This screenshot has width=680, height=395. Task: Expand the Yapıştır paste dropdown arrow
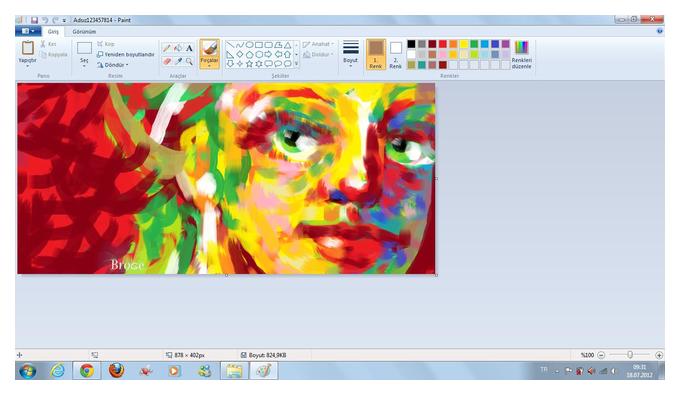[x=28, y=65]
